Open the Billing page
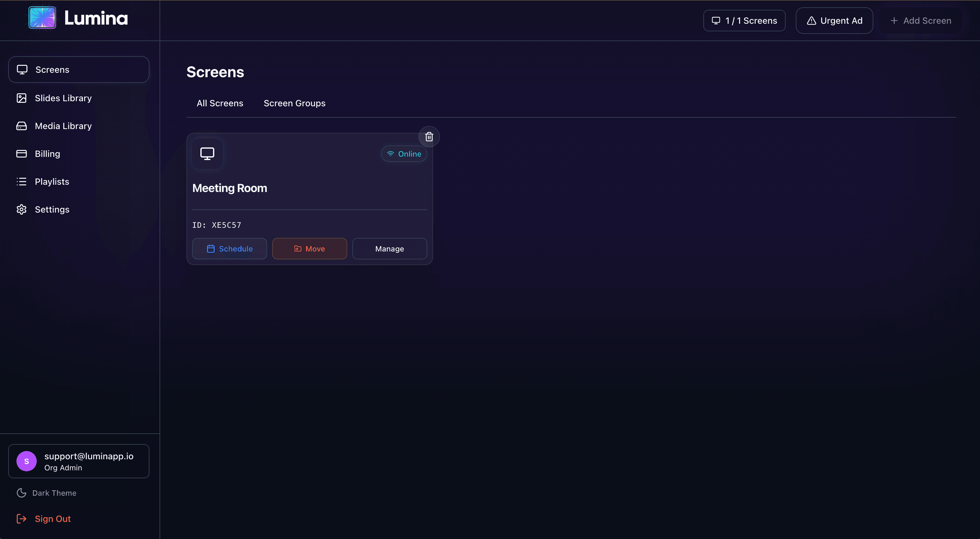The width and height of the screenshot is (980, 539). 47,153
